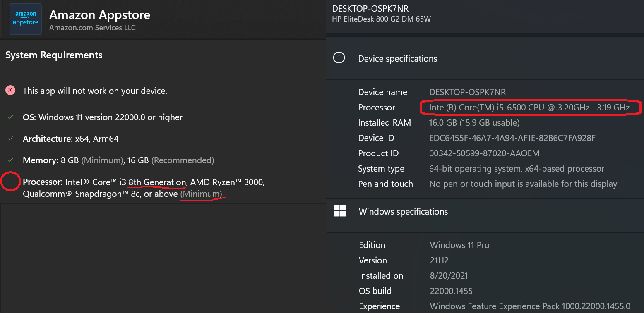
Task: Click the Product ID label
Action: pyautogui.click(x=378, y=153)
